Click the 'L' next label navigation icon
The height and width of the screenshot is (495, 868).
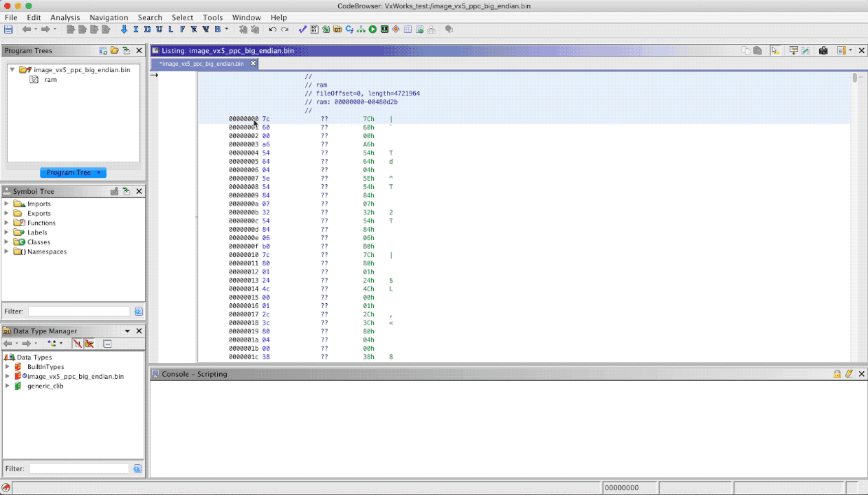pos(170,30)
